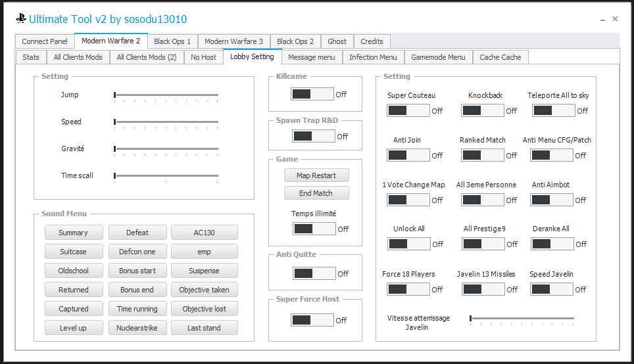Play the Suitcase sound
This screenshot has height=364, width=634.
click(x=74, y=251)
